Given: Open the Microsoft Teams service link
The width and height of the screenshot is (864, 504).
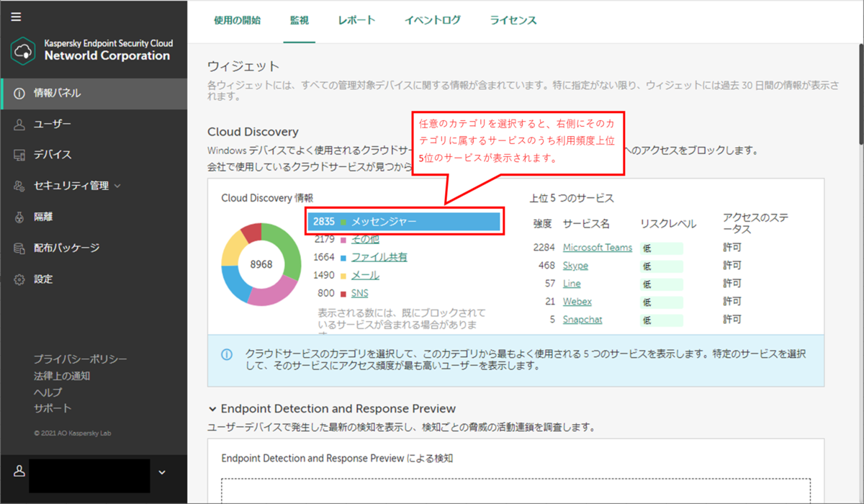Looking at the screenshot, I should pos(597,247).
